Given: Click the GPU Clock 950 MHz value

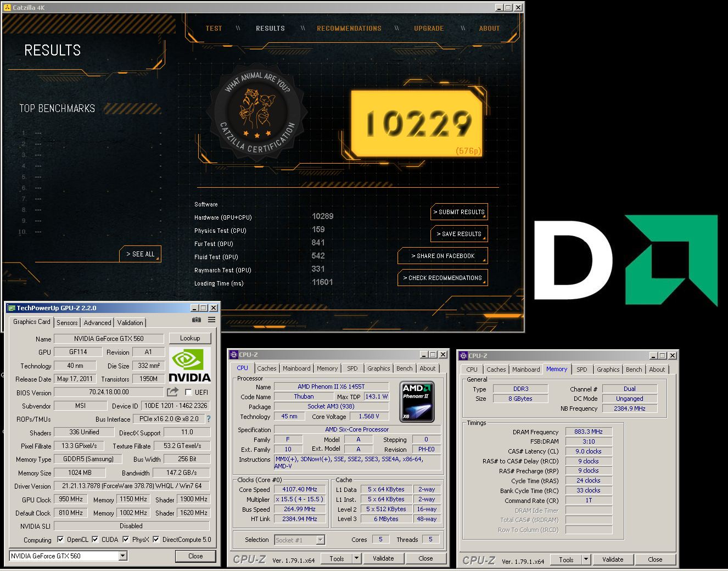Looking at the screenshot, I should tap(71, 499).
